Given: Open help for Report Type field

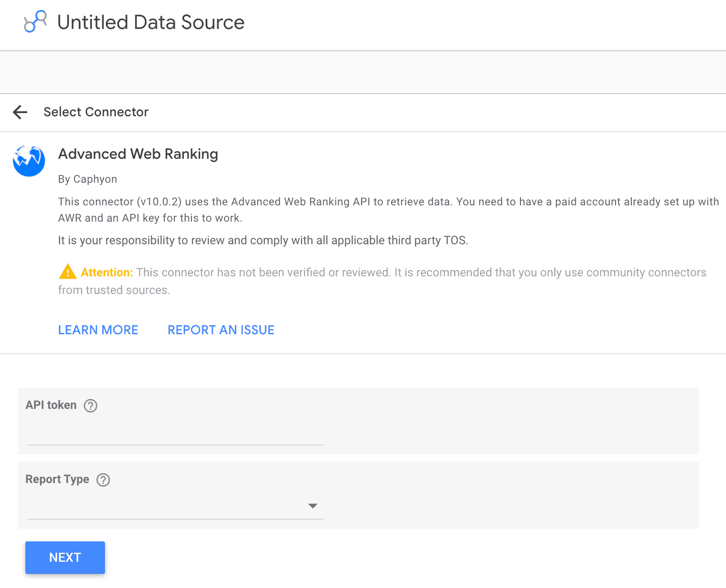Looking at the screenshot, I should [x=103, y=480].
